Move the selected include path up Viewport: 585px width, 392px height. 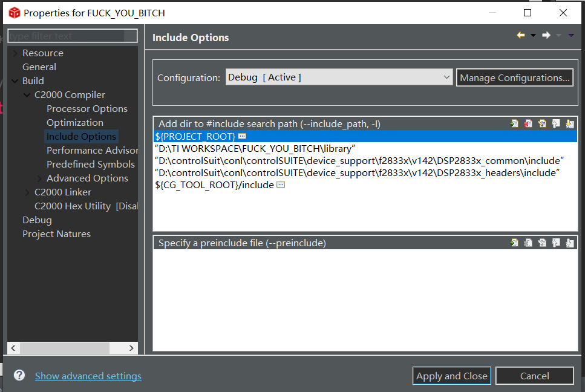[556, 124]
